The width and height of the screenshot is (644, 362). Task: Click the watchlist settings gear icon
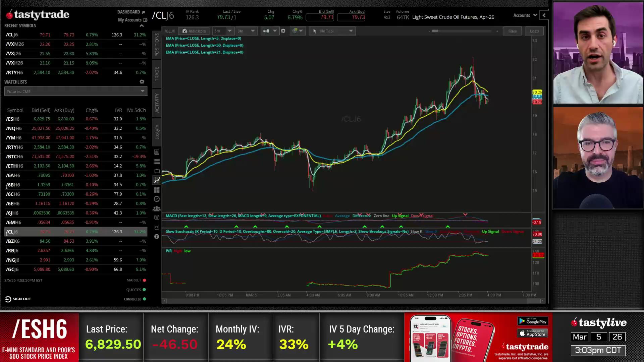[142, 82]
